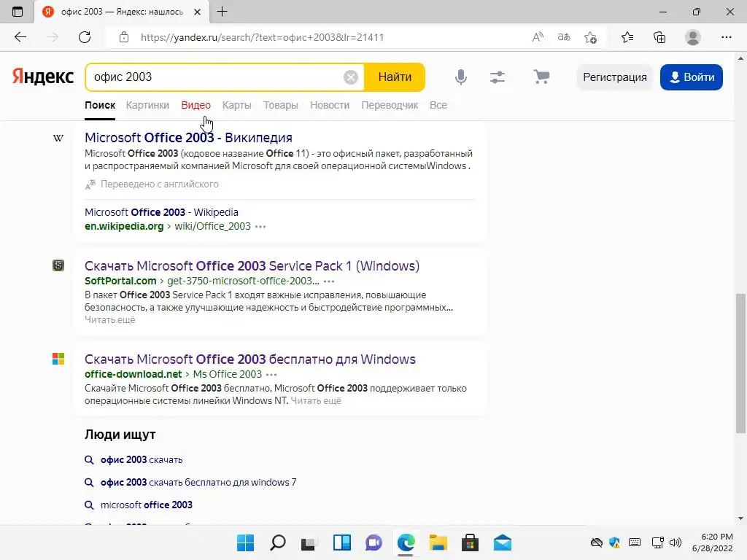View site information via the lock icon
This screenshot has width=747, height=560.
coord(124,37)
